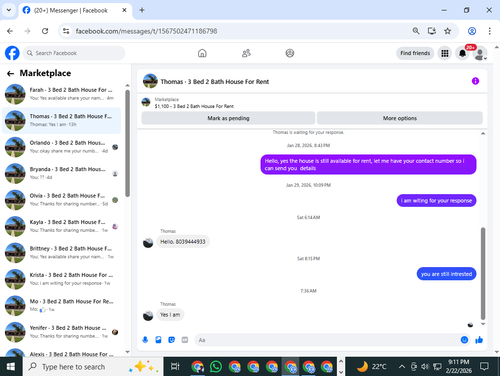
Task: Focus the Search Facebook field
Action: pos(74,53)
